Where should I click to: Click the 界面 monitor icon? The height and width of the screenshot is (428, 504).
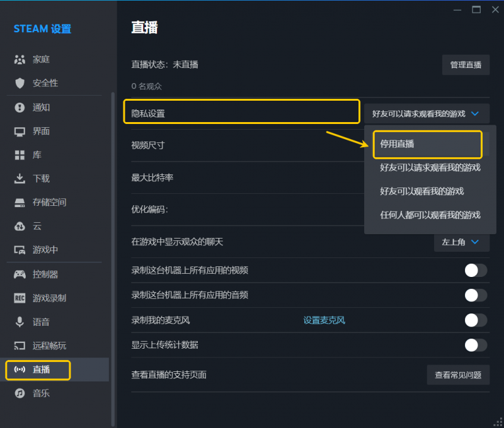(20, 132)
